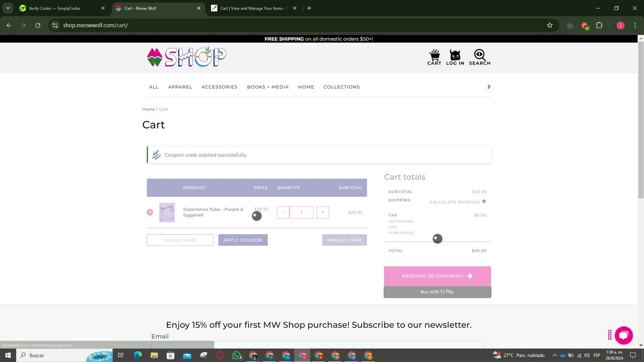Open the shopping cart icon in header

click(x=434, y=57)
